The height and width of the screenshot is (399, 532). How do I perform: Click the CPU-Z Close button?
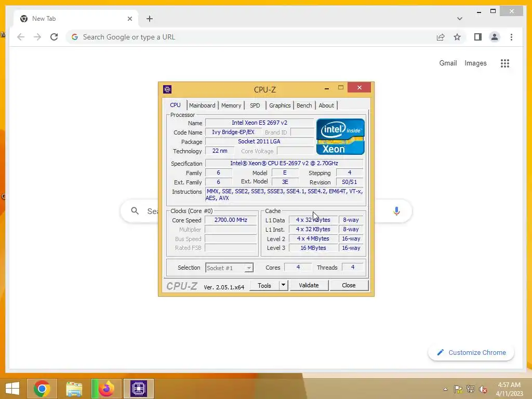click(x=349, y=285)
